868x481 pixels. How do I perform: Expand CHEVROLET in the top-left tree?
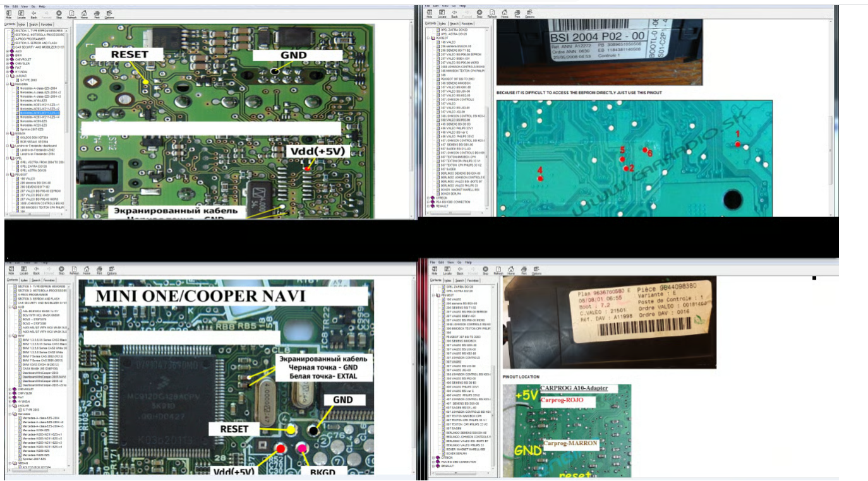pyautogui.click(x=7, y=60)
